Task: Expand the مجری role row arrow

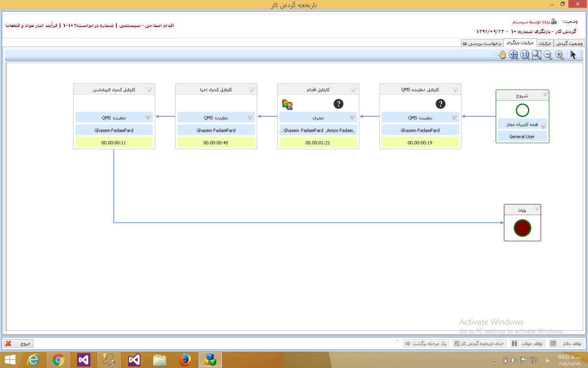Action: coord(352,118)
